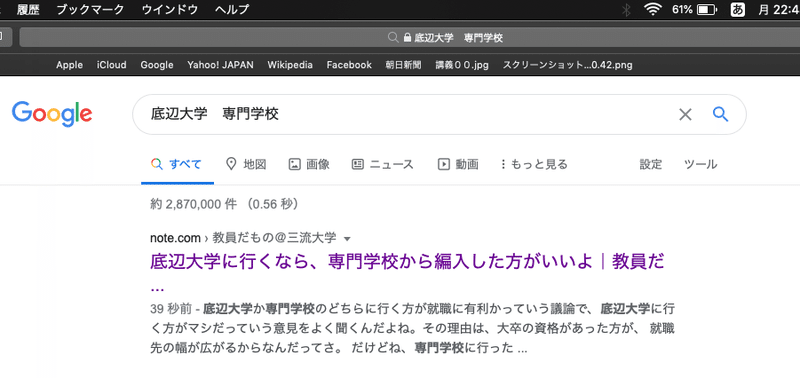Open the Apple bookmark in favorites bar
800x378 pixels.
[x=69, y=65]
